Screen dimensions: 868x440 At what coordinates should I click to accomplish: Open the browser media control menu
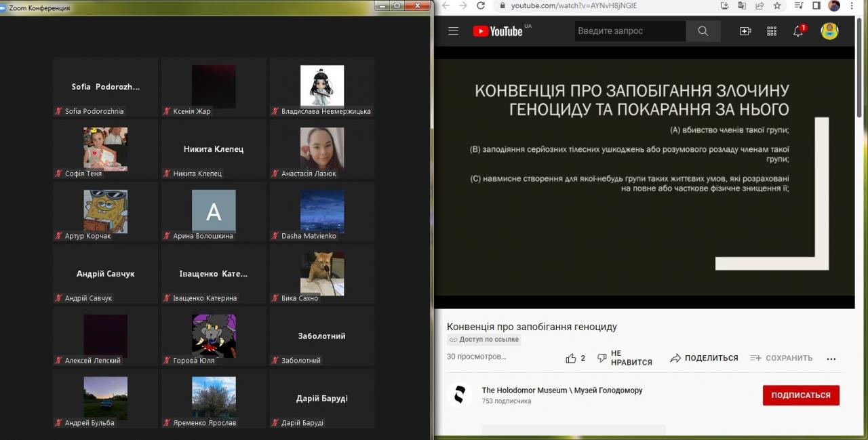(x=799, y=5)
